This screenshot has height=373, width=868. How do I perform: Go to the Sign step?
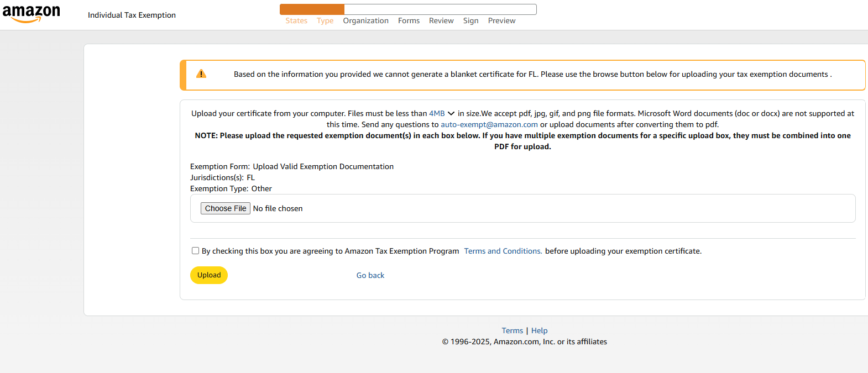[471, 20]
